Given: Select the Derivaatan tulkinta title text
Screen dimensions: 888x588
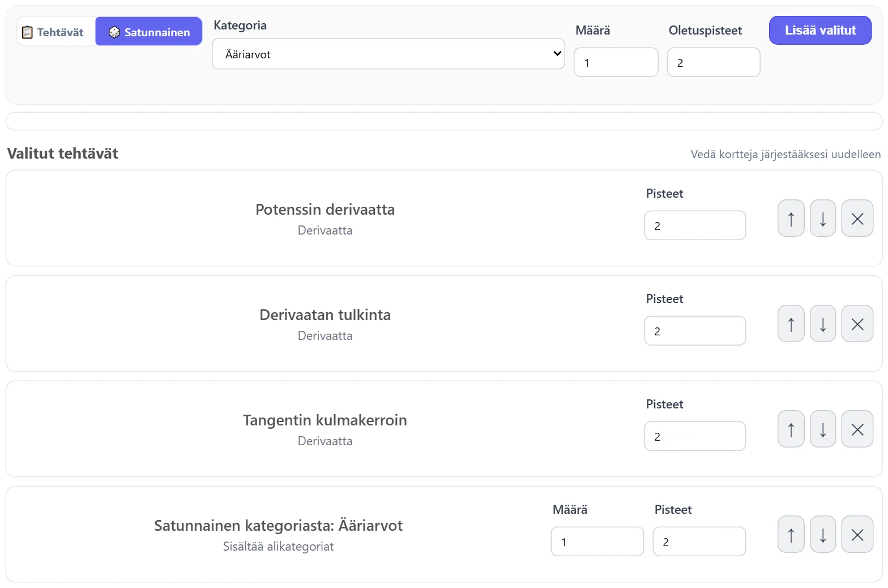Looking at the screenshot, I should [x=325, y=315].
